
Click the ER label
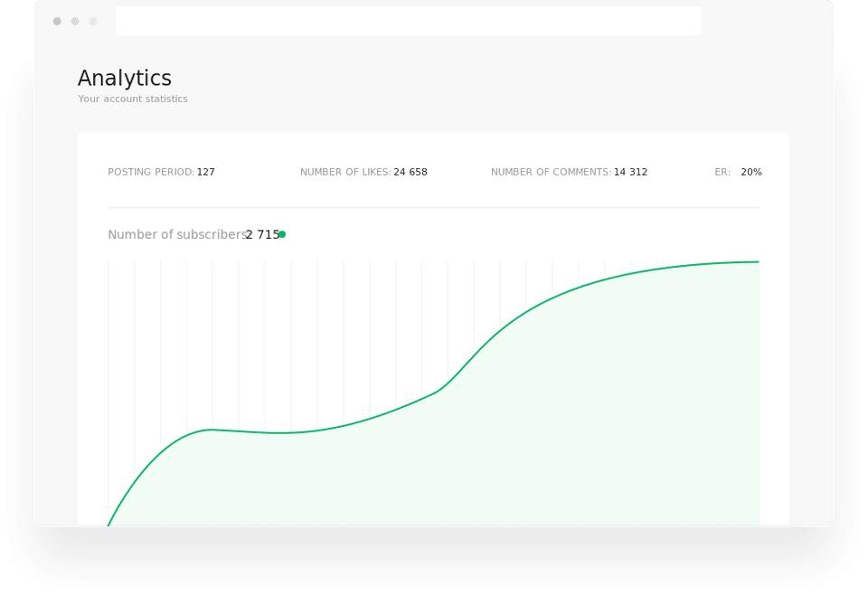click(722, 172)
